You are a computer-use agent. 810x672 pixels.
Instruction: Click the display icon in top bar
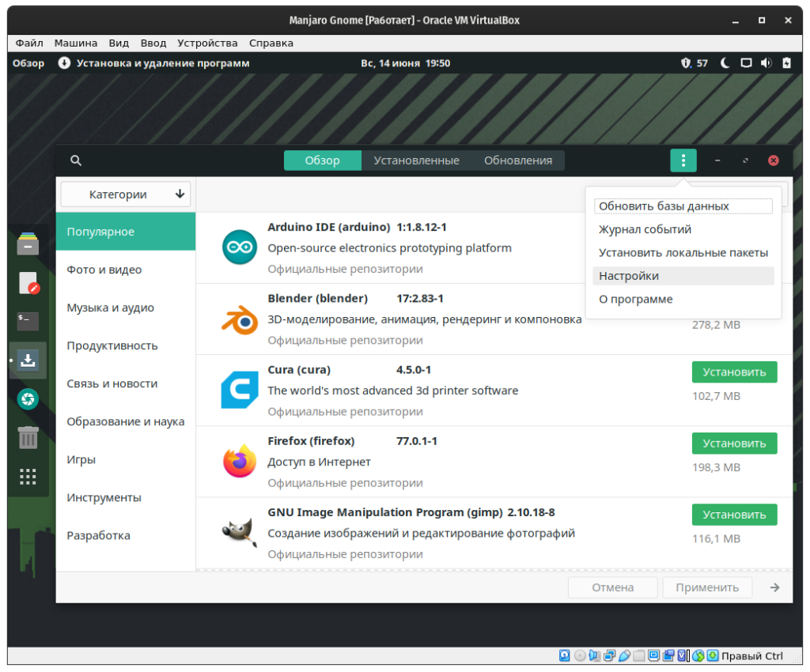coord(746,63)
